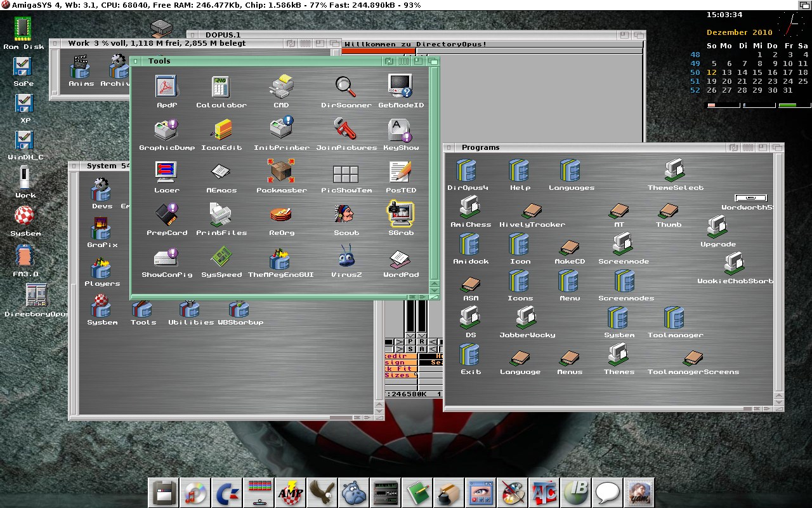Click the AMP player dock icon

(x=291, y=493)
